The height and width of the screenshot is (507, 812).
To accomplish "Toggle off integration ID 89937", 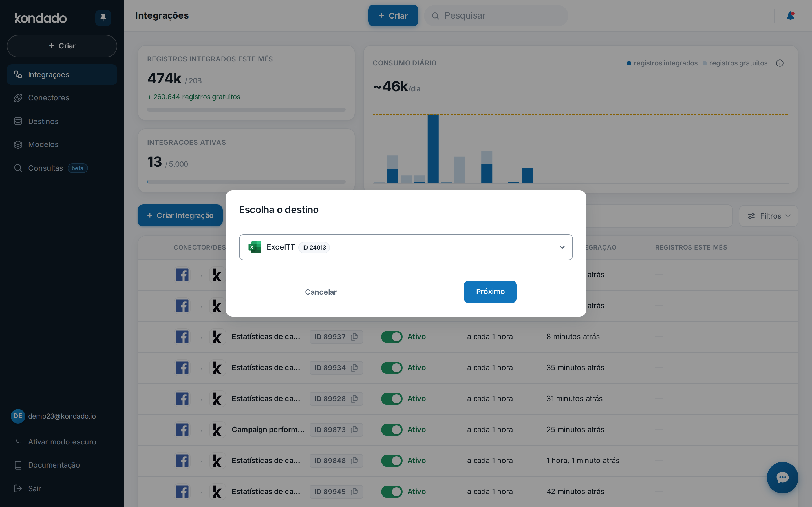I will [392, 337].
